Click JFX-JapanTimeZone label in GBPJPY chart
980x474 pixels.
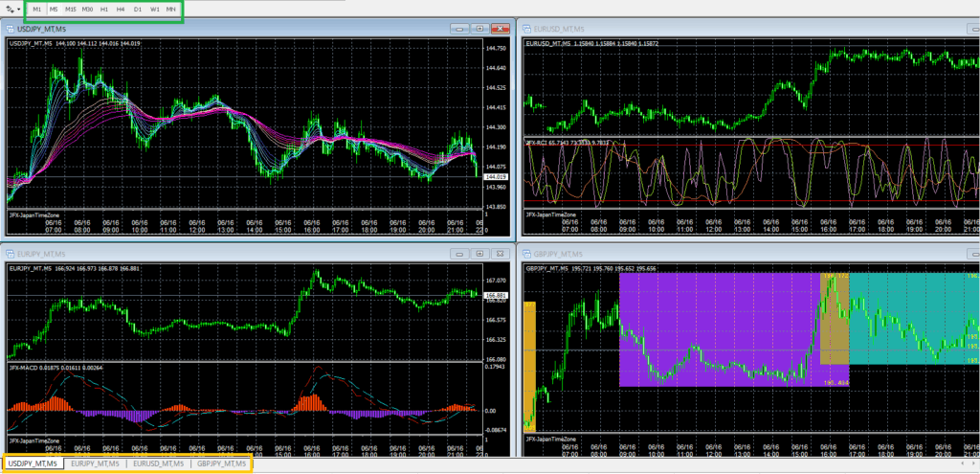pos(548,440)
